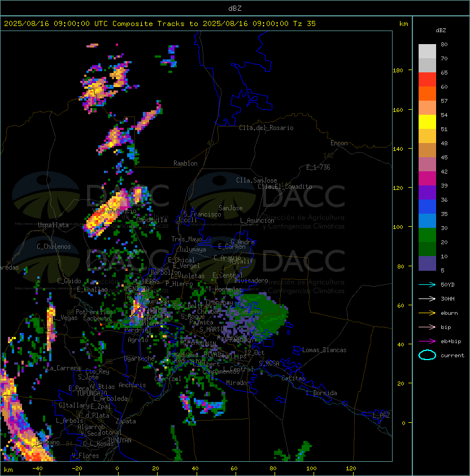Select the magenta swatch below 42 dBZ
Viewport: 470px width, 476px height.
(427, 179)
